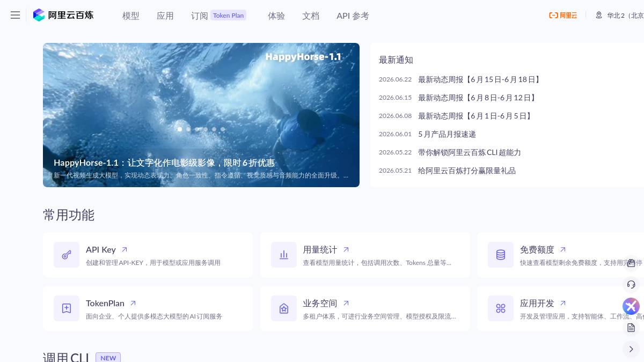Open 免费额度 via its arrow icon
The height and width of the screenshot is (362, 644).
click(563, 249)
